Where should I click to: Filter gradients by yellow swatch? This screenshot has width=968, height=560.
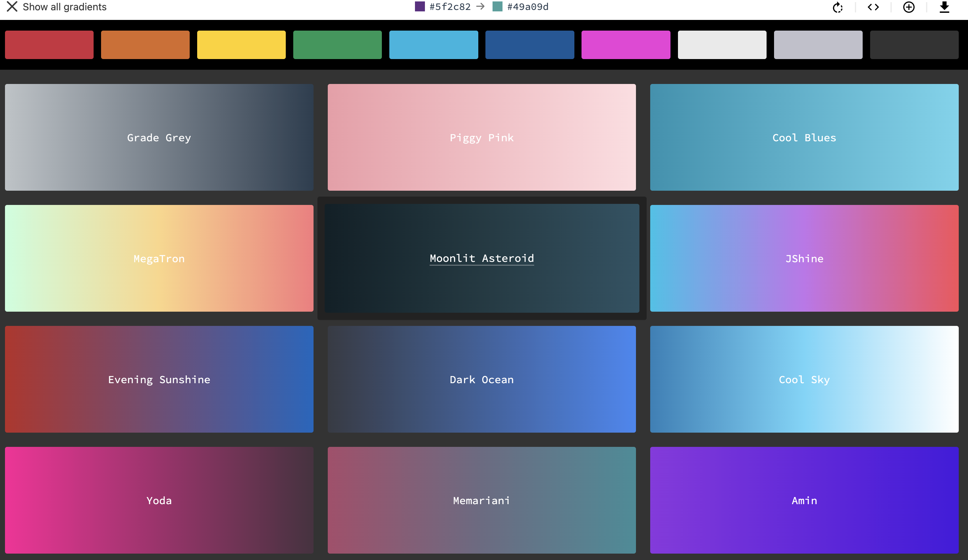pos(241,45)
